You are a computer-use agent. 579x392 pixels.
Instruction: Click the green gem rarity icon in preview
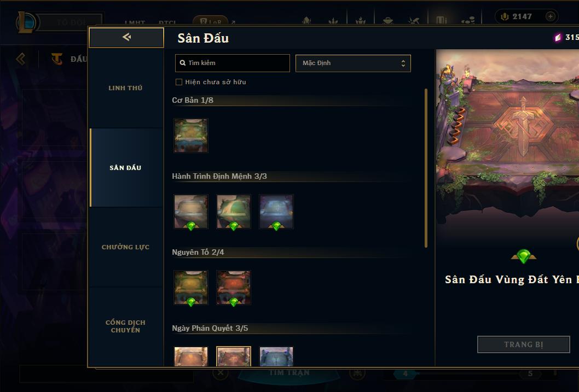click(524, 256)
